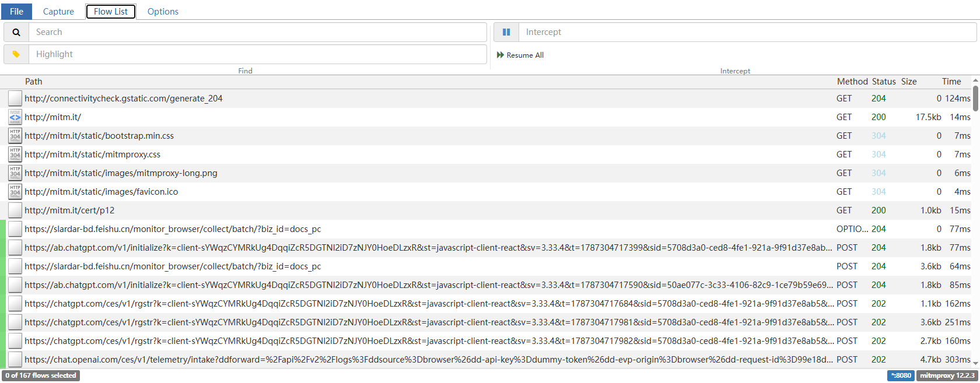Select the http://mitm.it/ flow
The image size is (980, 383).
(x=486, y=117)
